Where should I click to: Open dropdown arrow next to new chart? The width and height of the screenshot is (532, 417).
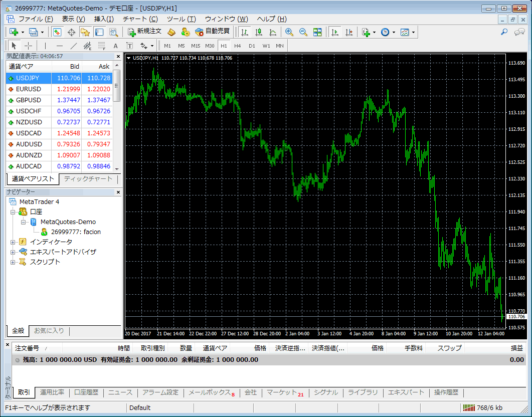point(23,33)
